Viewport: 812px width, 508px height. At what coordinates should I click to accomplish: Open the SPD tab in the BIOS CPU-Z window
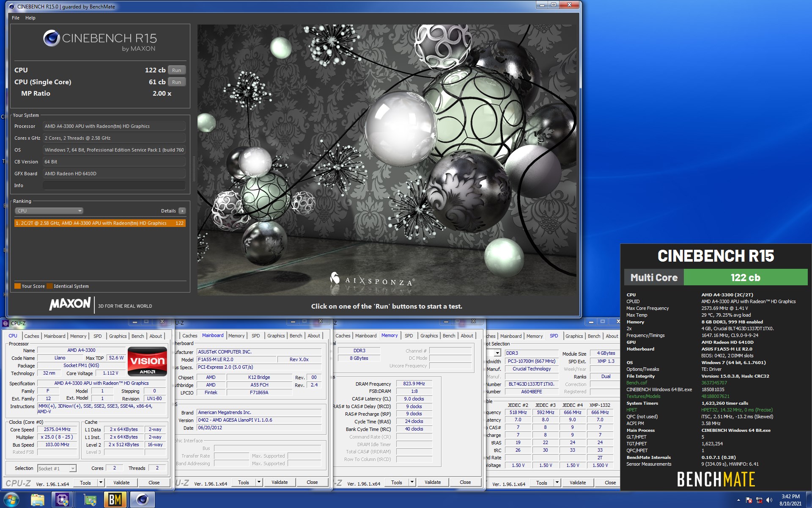[256, 336]
